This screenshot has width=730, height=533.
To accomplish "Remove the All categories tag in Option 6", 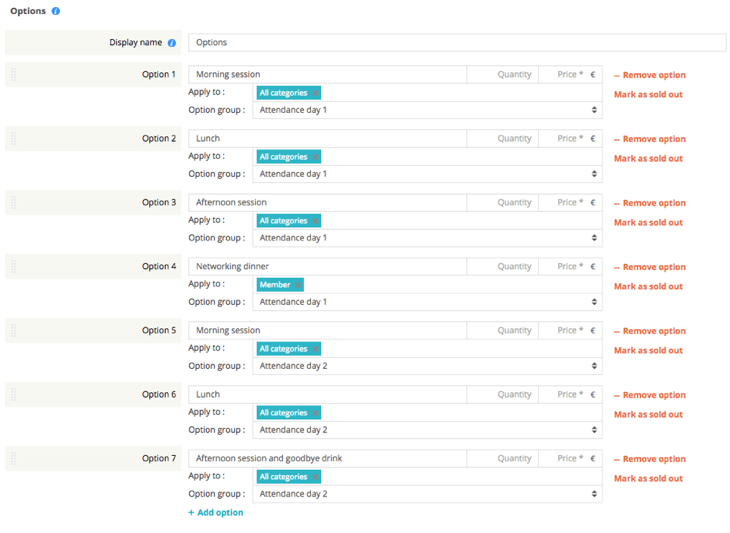I will pyautogui.click(x=315, y=413).
